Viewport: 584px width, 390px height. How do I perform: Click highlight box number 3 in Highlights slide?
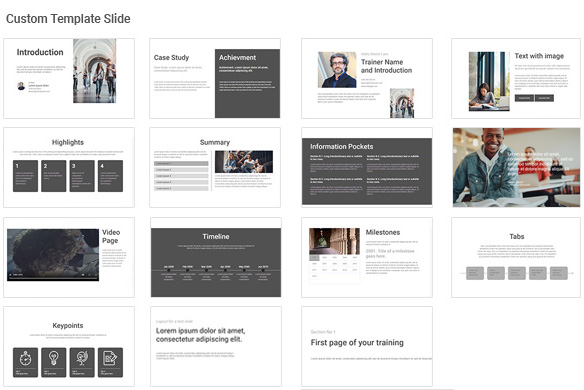pyautogui.click(x=82, y=176)
